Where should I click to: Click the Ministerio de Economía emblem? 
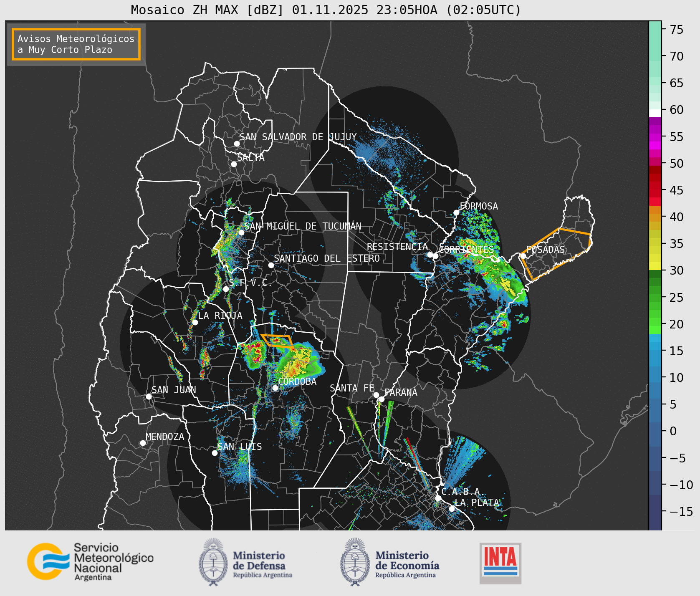pos(355,562)
